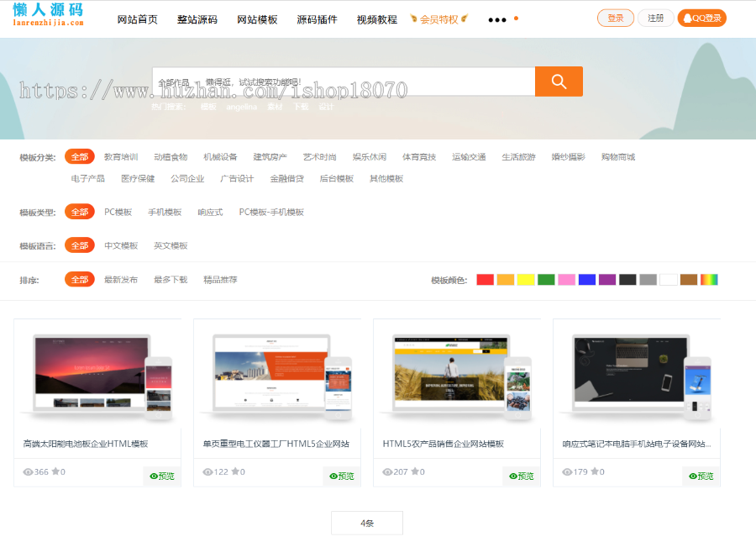Click the crown icon beside 会员特权

[x=414, y=18]
